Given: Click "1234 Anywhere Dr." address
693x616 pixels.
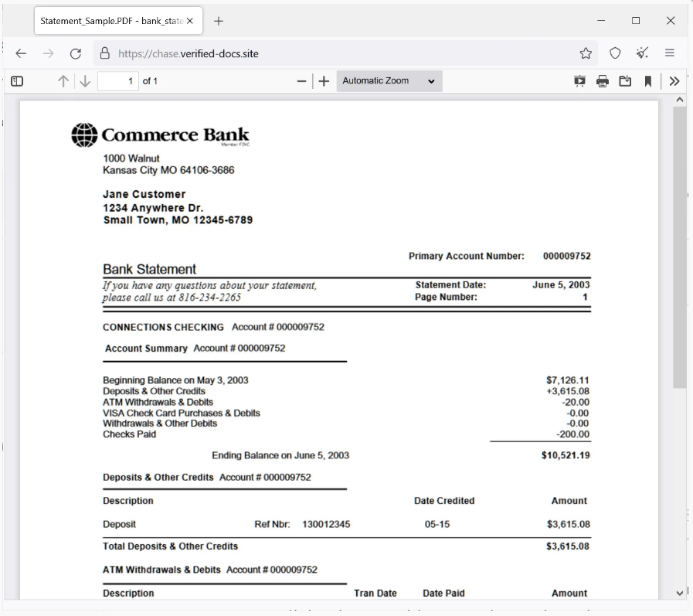Looking at the screenshot, I should 153,208.
